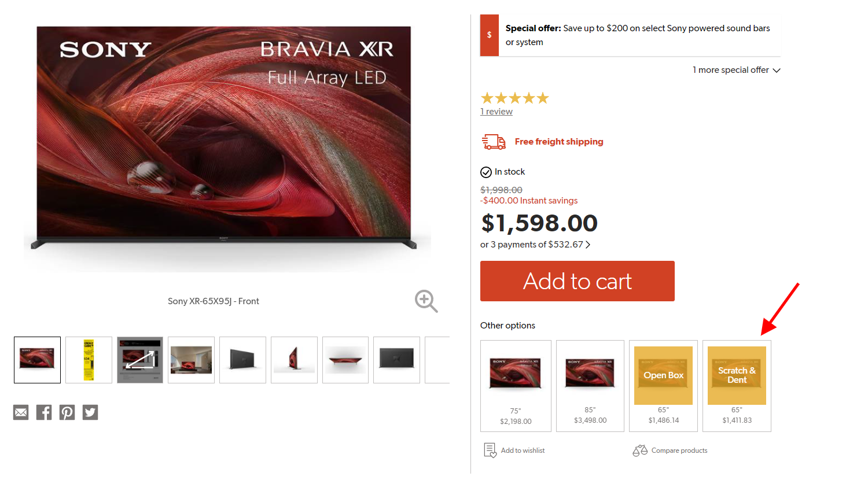Open the 1 review link

(496, 112)
